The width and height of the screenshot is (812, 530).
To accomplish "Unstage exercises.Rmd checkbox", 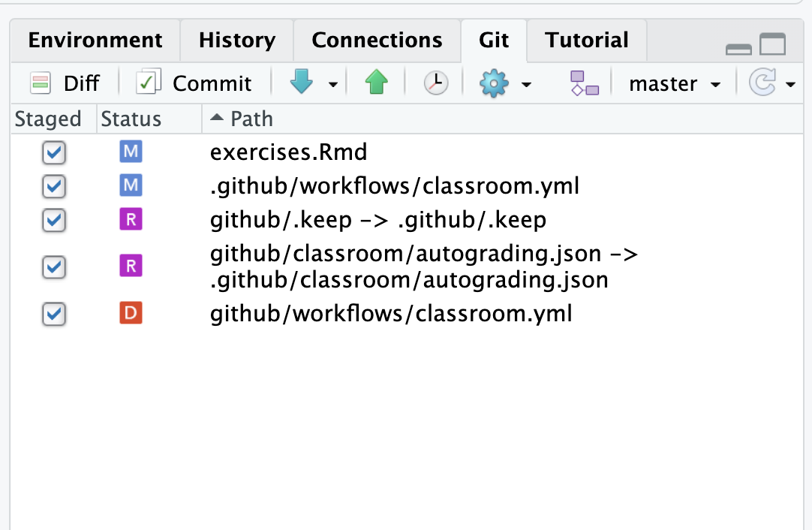I will pyautogui.click(x=54, y=152).
